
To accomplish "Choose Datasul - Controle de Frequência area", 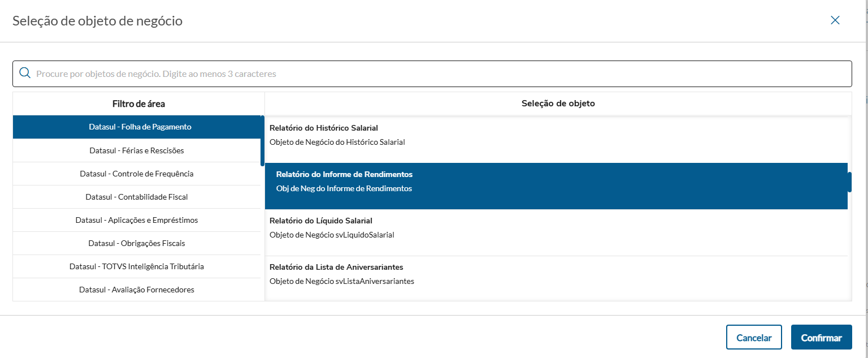I will click(136, 174).
